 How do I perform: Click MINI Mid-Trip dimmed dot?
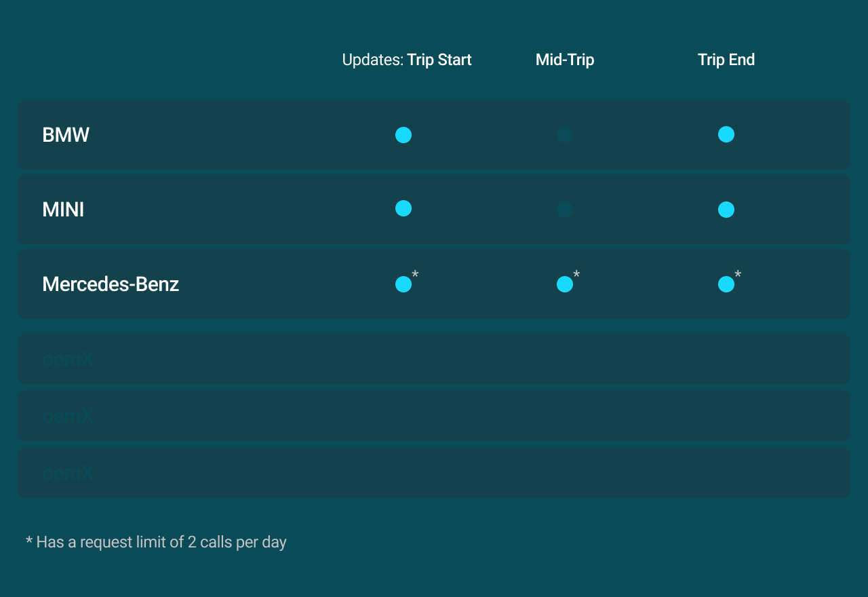click(x=565, y=209)
